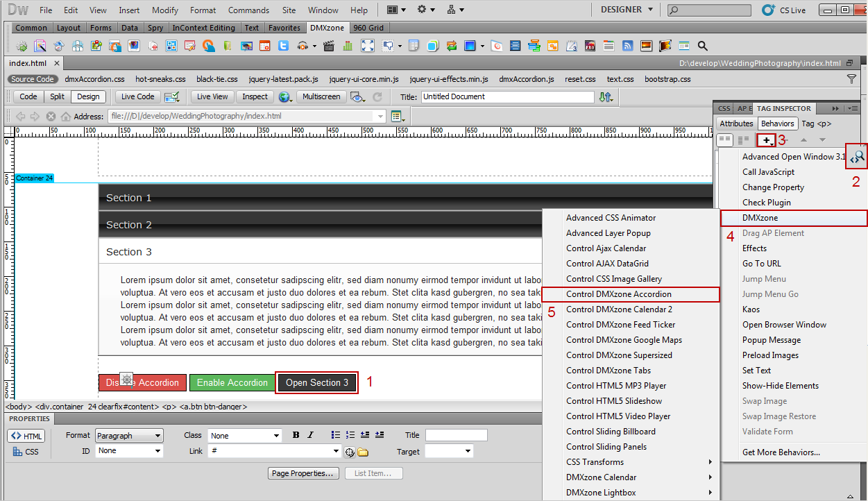This screenshot has width=868, height=501.
Task: Click the Source Code button
Action: 32,79
